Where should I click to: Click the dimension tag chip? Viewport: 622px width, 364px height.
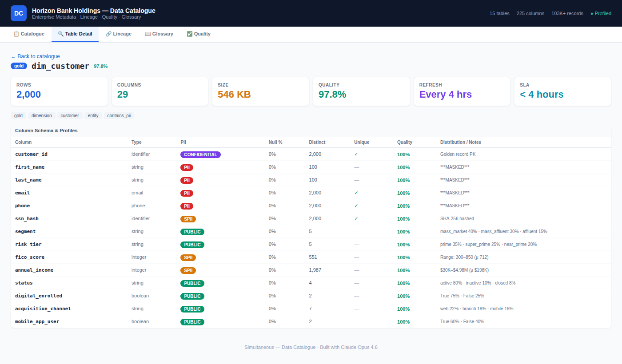coord(42,115)
